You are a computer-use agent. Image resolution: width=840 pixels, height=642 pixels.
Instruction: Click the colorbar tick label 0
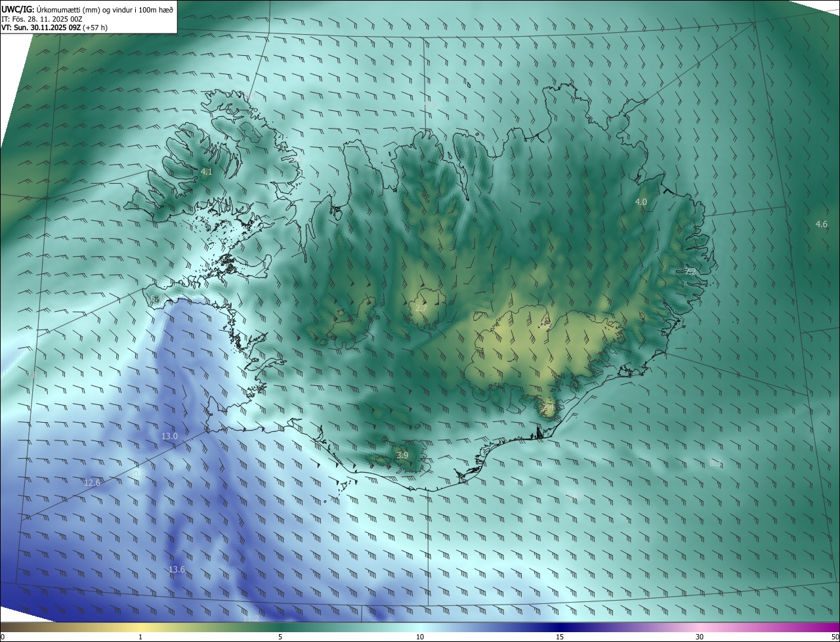pos(3,637)
